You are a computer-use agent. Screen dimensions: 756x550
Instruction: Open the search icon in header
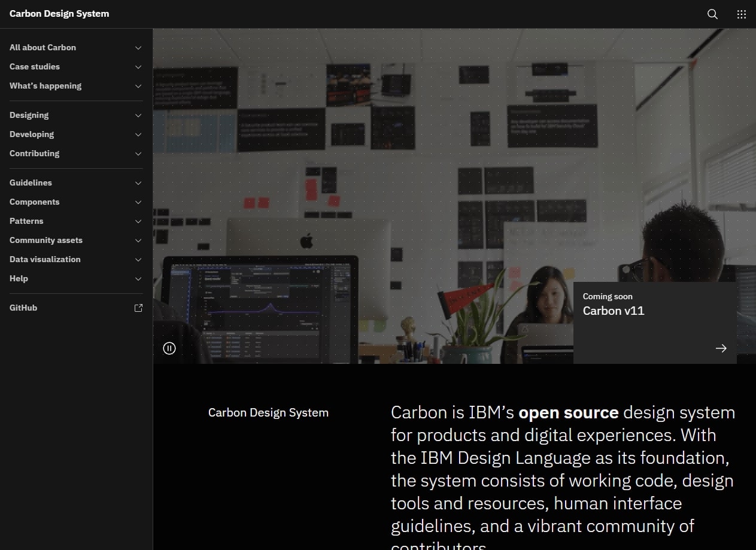click(x=712, y=14)
